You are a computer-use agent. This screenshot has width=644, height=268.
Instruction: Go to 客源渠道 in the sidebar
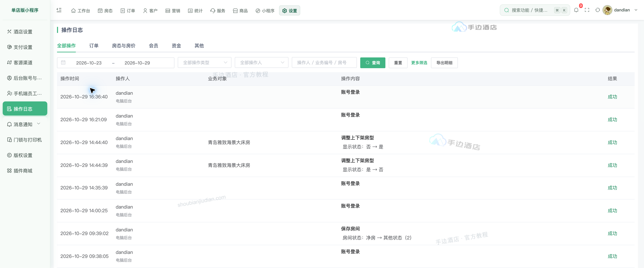(25, 63)
